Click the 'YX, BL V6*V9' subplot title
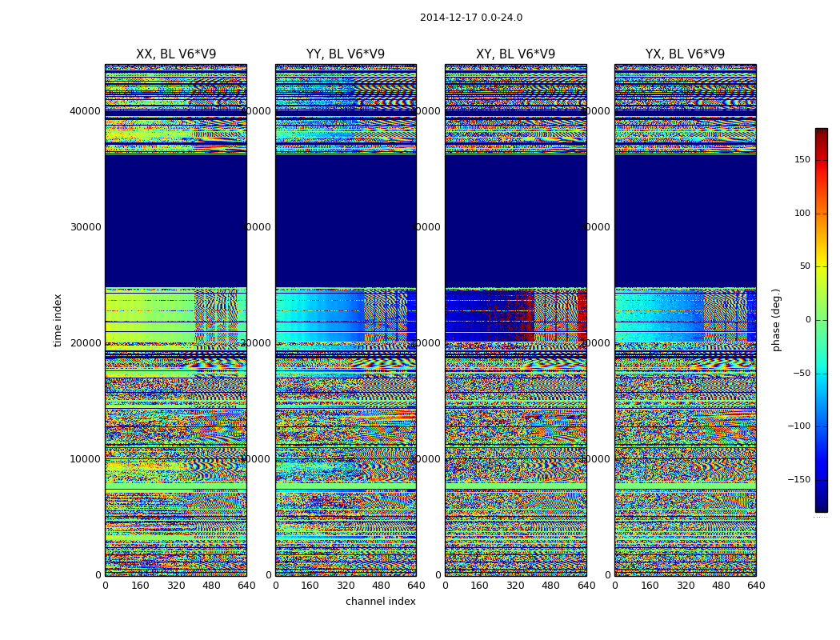This screenshot has width=840, height=640. [685, 54]
